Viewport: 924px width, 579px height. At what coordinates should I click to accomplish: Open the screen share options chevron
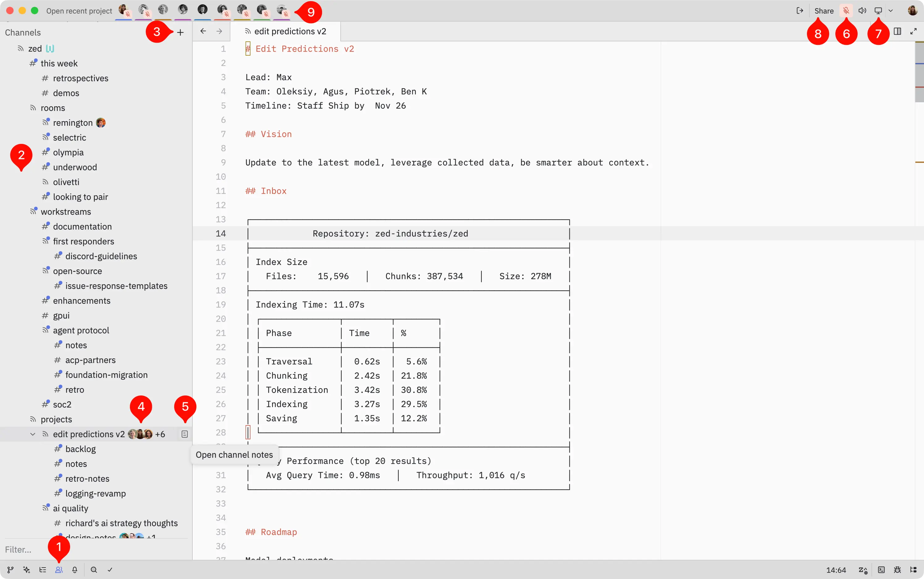[891, 10]
